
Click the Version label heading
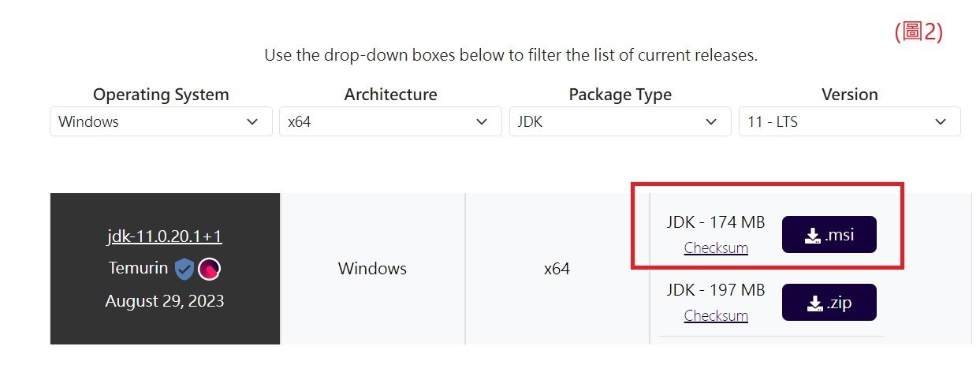pos(849,95)
